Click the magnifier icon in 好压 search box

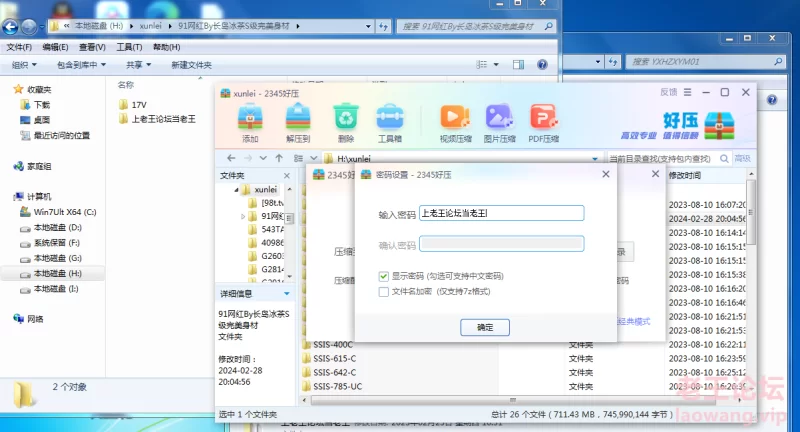click(x=724, y=159)
